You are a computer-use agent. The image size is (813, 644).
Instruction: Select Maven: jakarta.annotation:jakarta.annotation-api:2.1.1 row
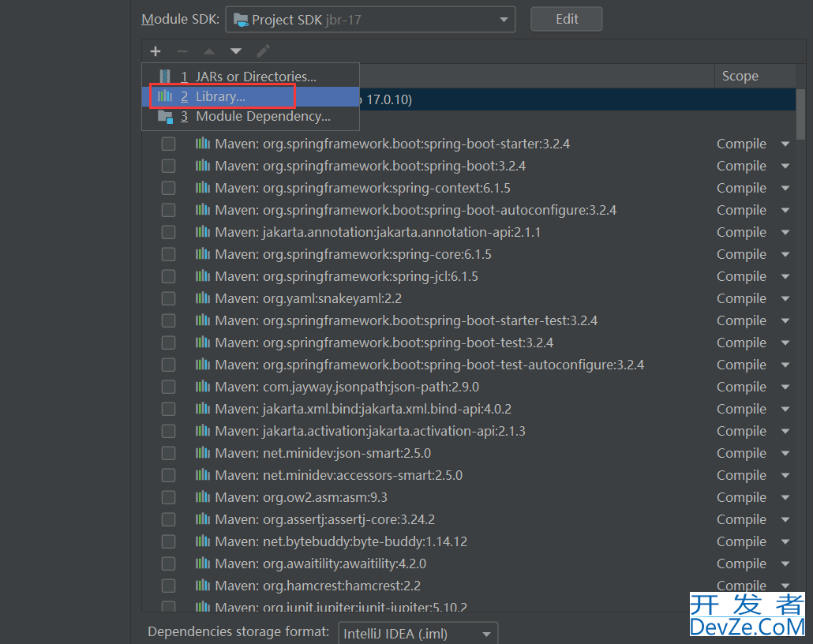coord(469,232)
